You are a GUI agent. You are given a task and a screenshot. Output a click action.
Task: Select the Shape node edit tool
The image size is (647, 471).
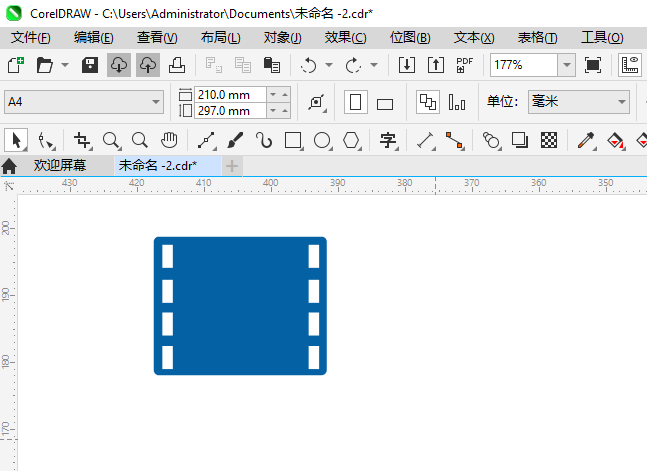[45, 140]
